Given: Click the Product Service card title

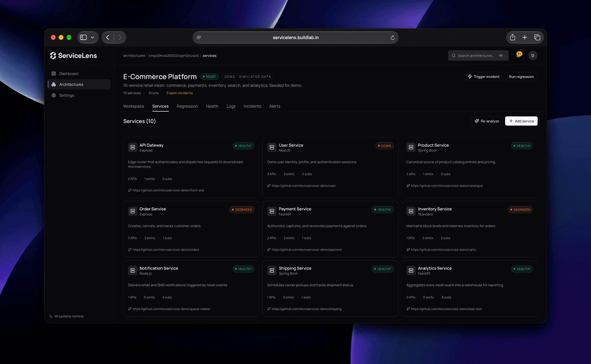Looking at the screenshot, I should [x=433, y=145].
